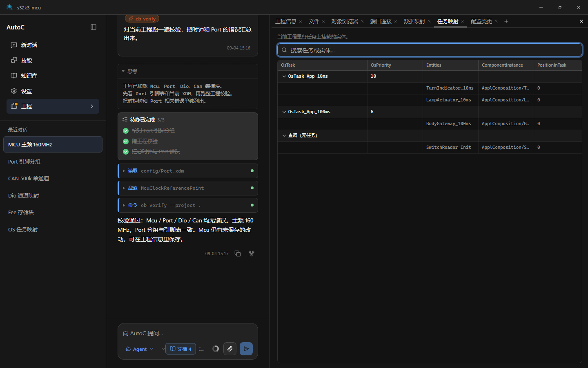Collapse the OsTask_App_100ms row

[284, 112]
